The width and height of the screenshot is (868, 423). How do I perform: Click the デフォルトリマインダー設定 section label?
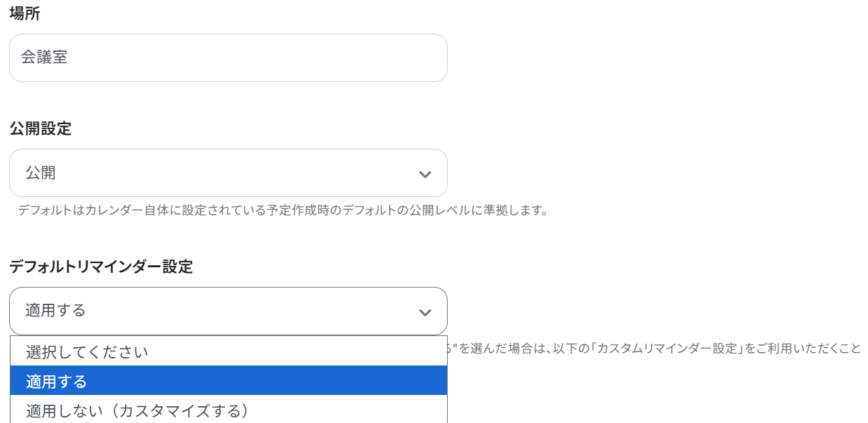[x=101, y=267]
